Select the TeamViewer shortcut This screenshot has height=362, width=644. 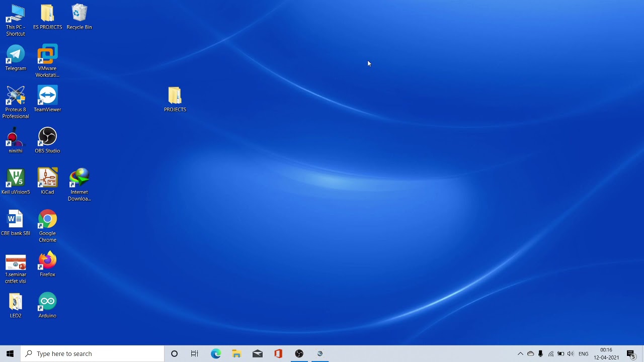coord(47,100)
